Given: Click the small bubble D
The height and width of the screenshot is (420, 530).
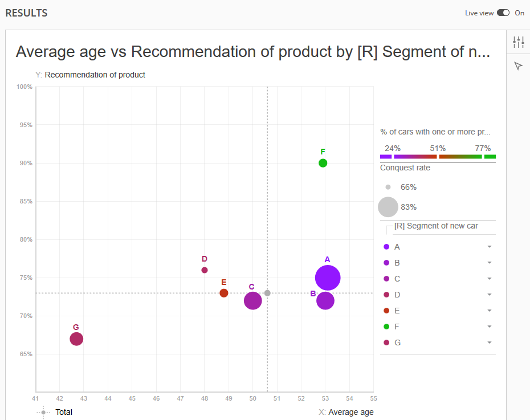Looking at the screenshot, I should (x=205, y=270).
